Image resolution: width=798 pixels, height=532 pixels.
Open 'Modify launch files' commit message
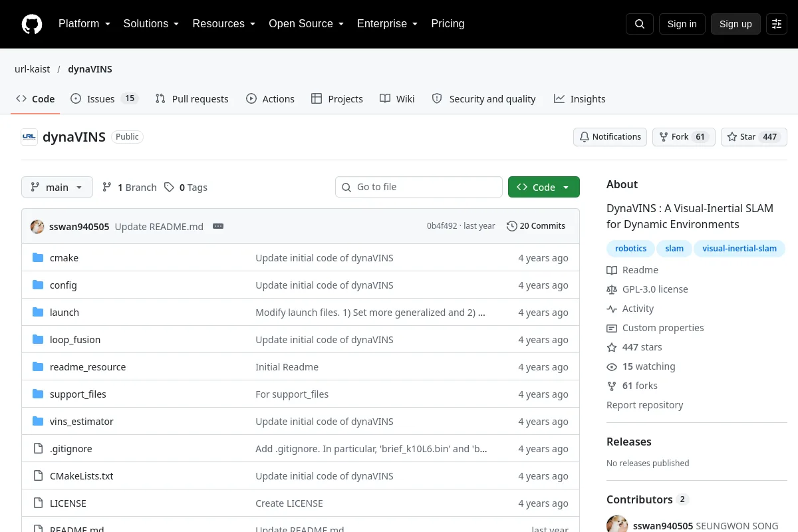370,313
